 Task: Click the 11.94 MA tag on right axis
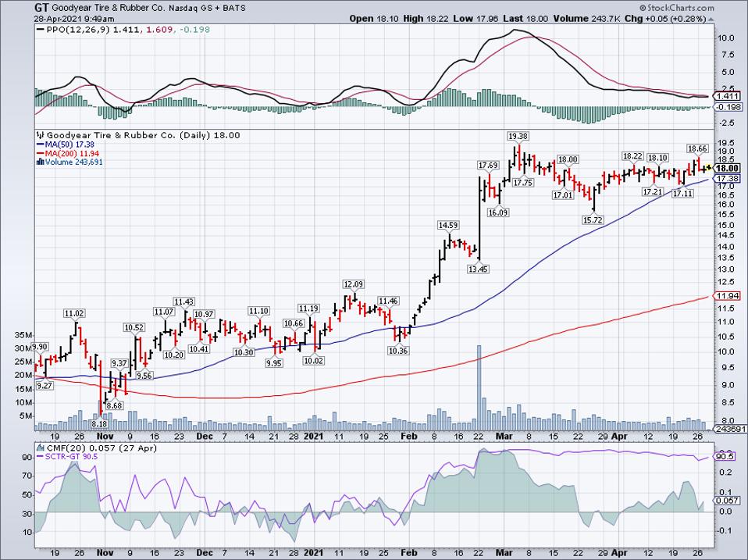728,296
